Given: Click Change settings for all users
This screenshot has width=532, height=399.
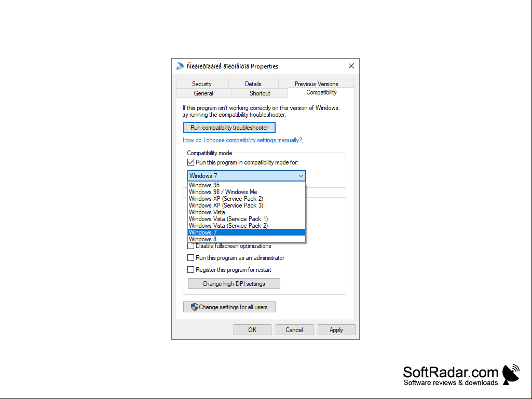Looking at the screenshot, I should point(229,307).
